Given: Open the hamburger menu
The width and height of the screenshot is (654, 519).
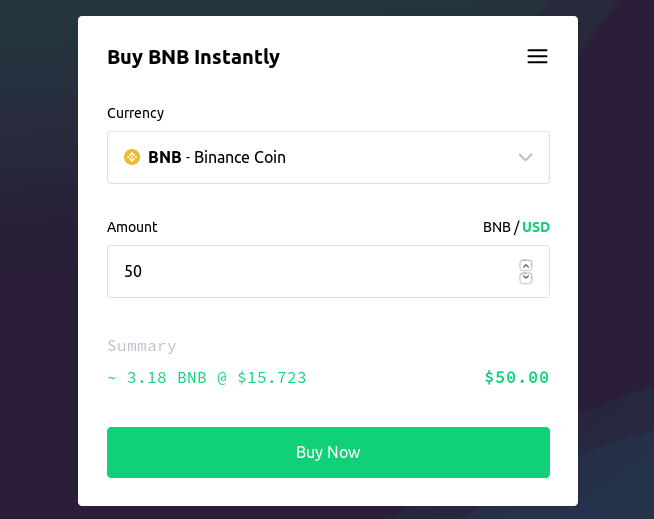Looking at the screenshot, I should tap(537, 57).
